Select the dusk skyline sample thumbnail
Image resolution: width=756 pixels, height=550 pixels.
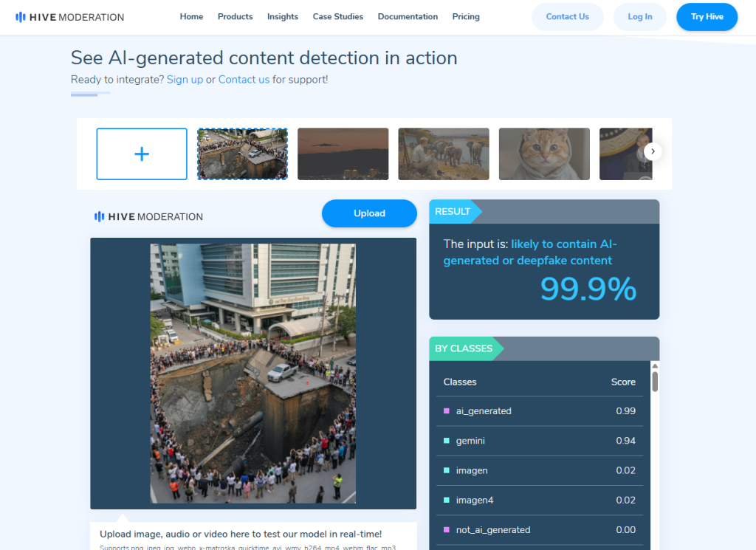343,154
